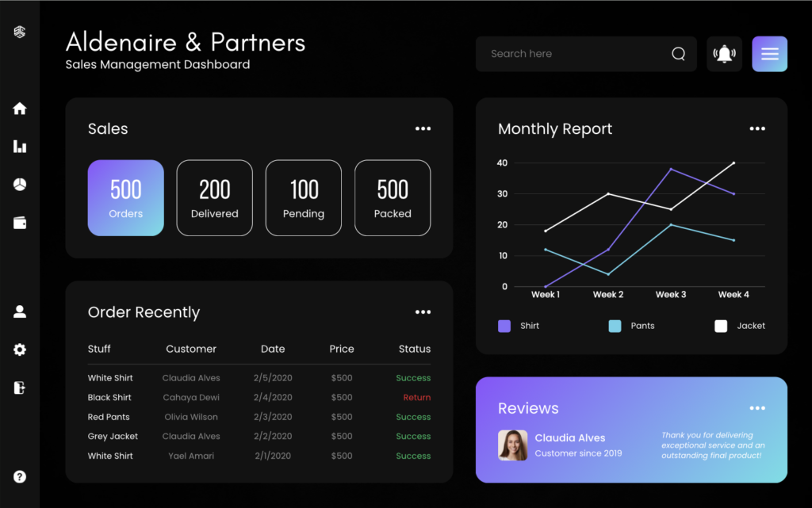Open the wallet icon in sidebar

(20, 223)
